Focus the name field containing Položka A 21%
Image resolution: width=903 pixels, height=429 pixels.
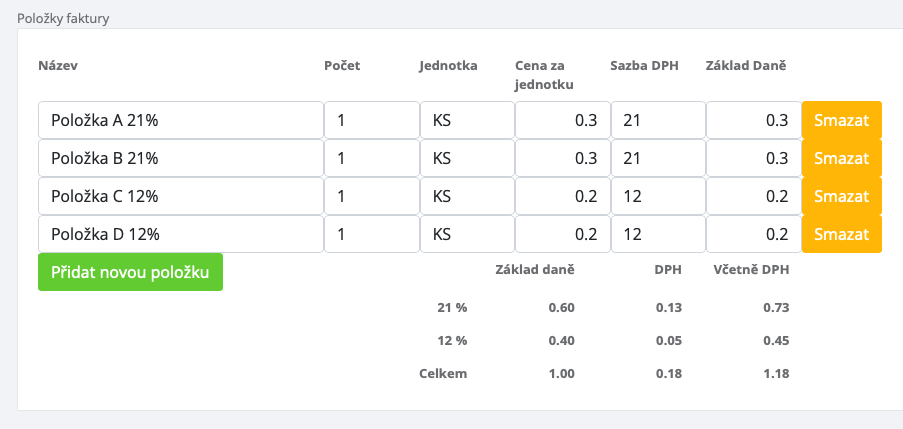point(180,120)
